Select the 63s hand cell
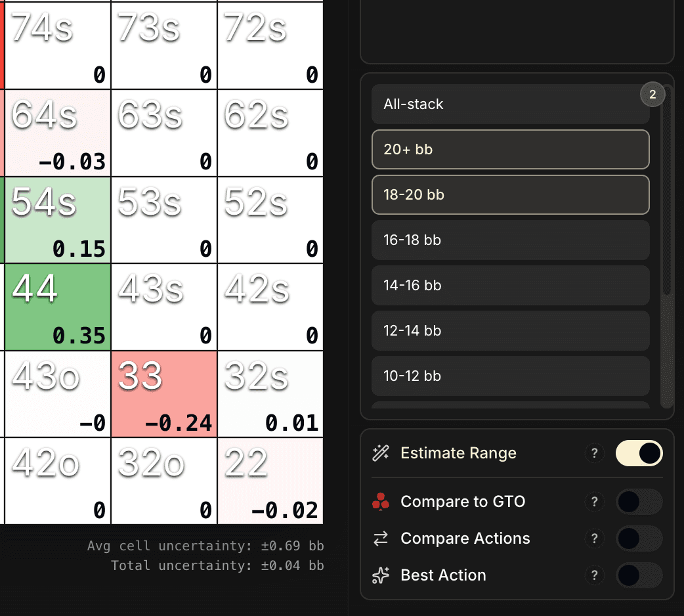Viewport: 684px width, 616px height. click(164, 133)
